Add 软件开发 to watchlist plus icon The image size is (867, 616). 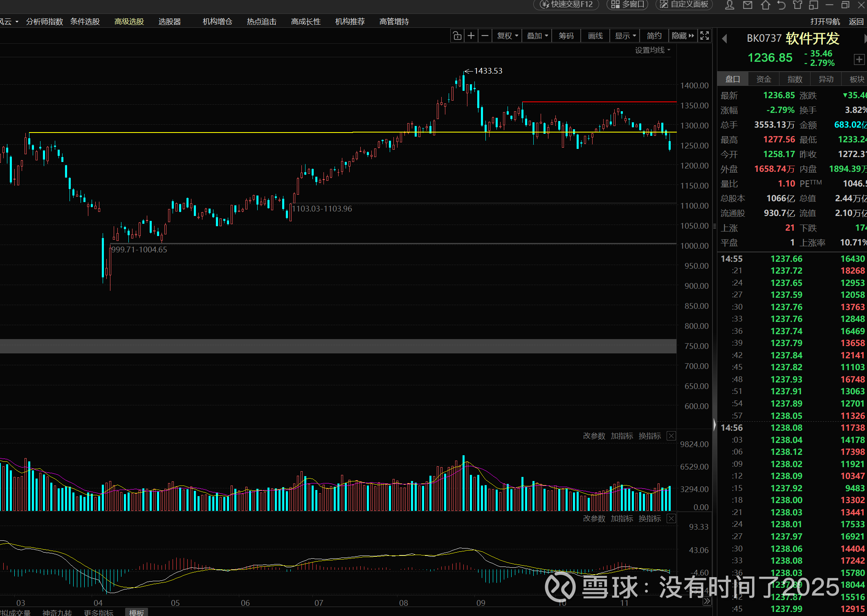tap(859, 60)
